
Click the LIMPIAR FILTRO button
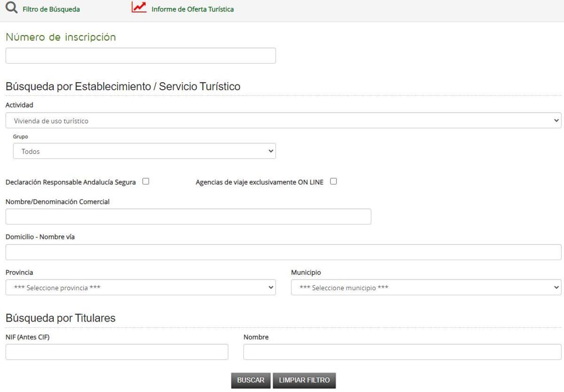click(304, 380)
